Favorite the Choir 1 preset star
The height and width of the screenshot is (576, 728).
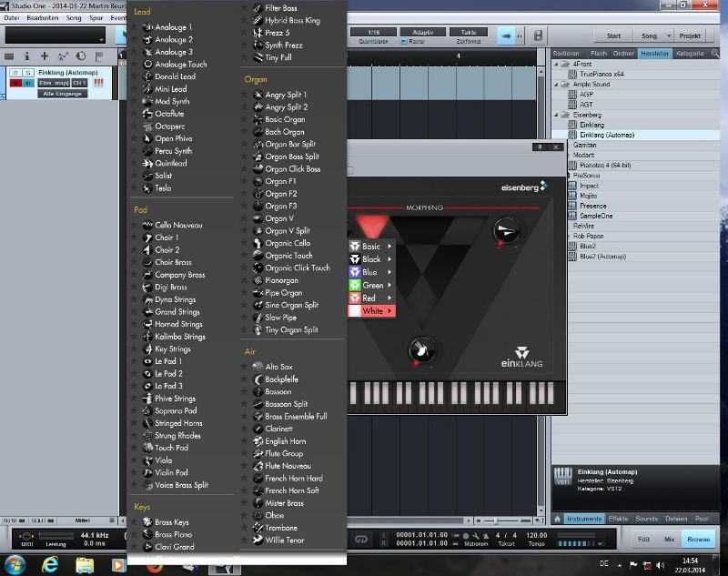(x=134, y=237)
